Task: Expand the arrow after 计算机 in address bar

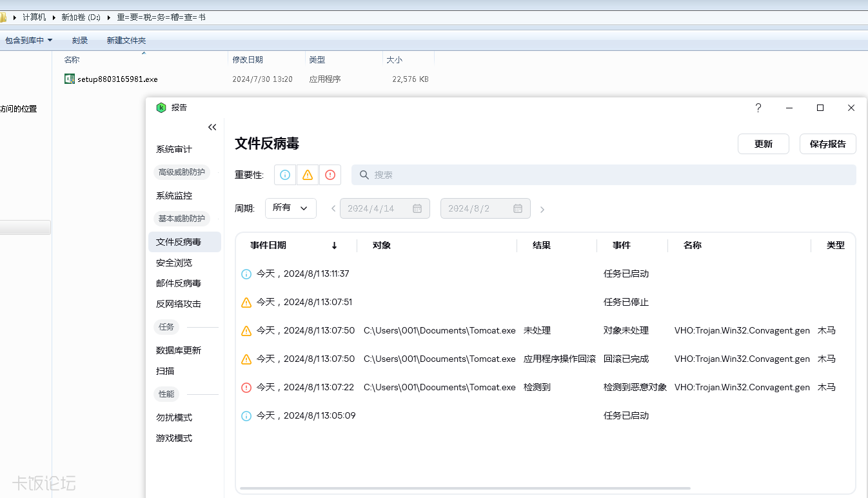Action: (54, 17)
